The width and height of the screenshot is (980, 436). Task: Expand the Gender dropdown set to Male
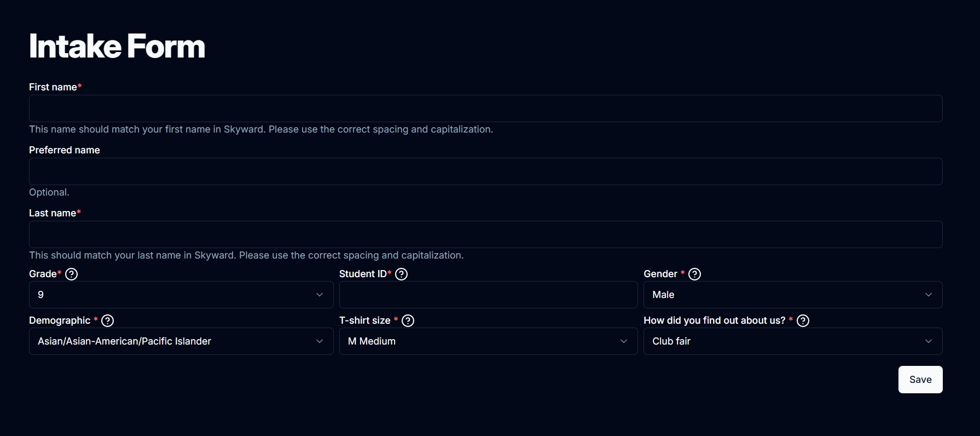coord(792,295)
